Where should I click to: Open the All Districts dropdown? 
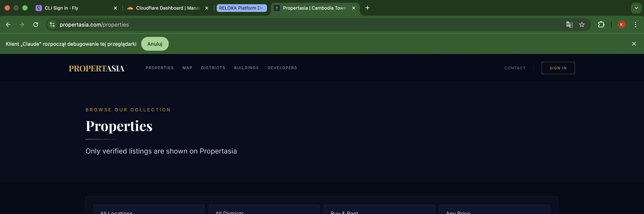264,210
